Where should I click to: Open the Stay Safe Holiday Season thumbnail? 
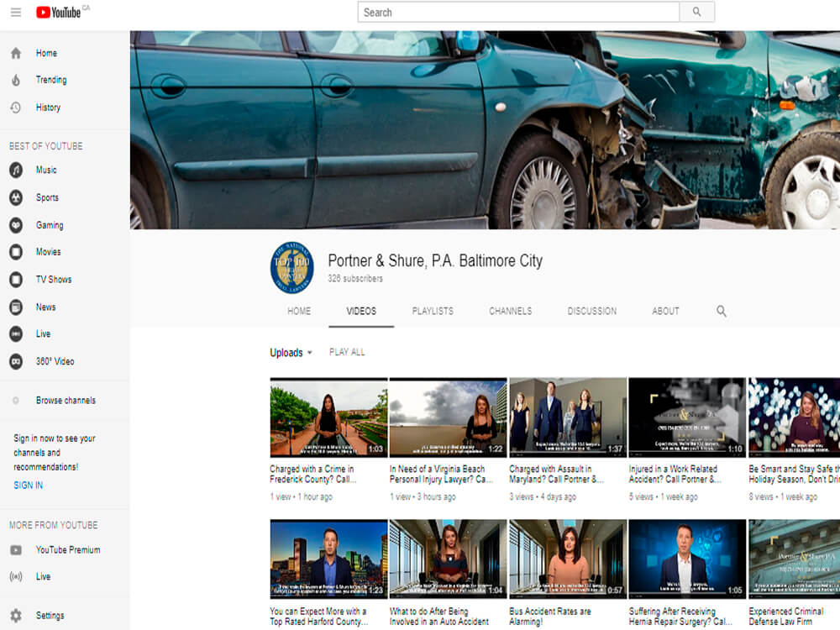[794, 417]
